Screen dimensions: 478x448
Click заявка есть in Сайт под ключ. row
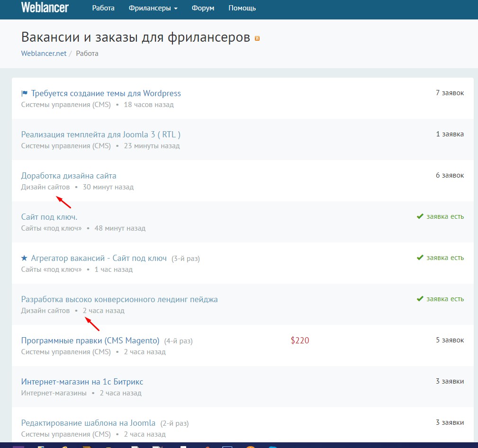[x=445, y=216]
